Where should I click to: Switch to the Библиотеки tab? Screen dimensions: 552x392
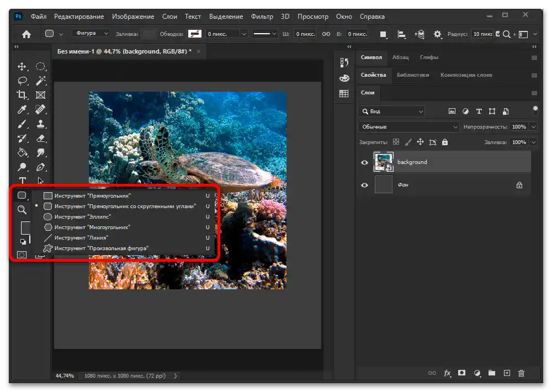[412, 75]
